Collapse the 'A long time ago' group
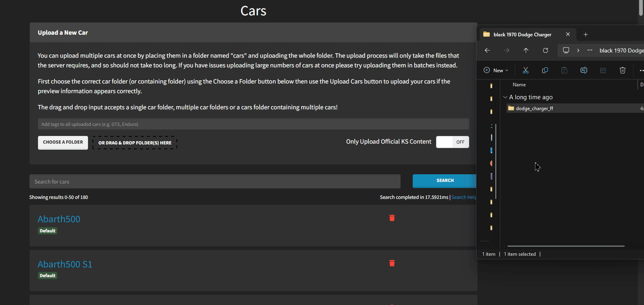This screenshot has width=644, height=305. pos(505,97)
